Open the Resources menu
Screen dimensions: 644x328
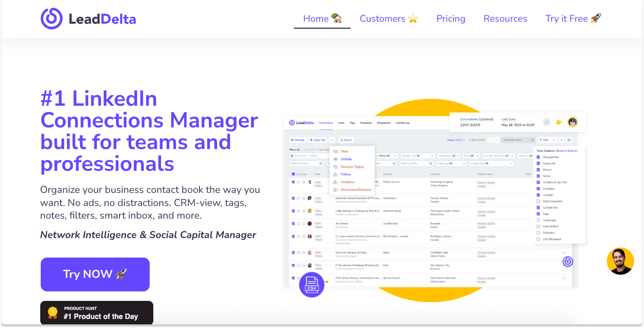[505, 19]
